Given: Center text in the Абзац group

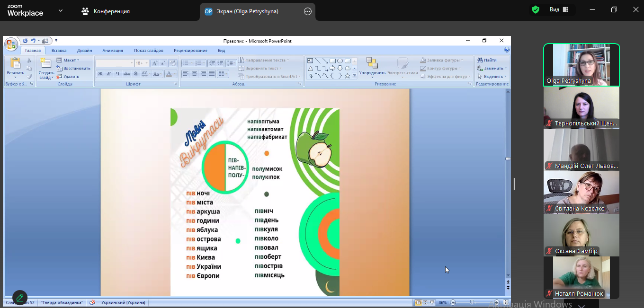Looking at the screenshot, I should pyautogui.click(x=194, y=74).
